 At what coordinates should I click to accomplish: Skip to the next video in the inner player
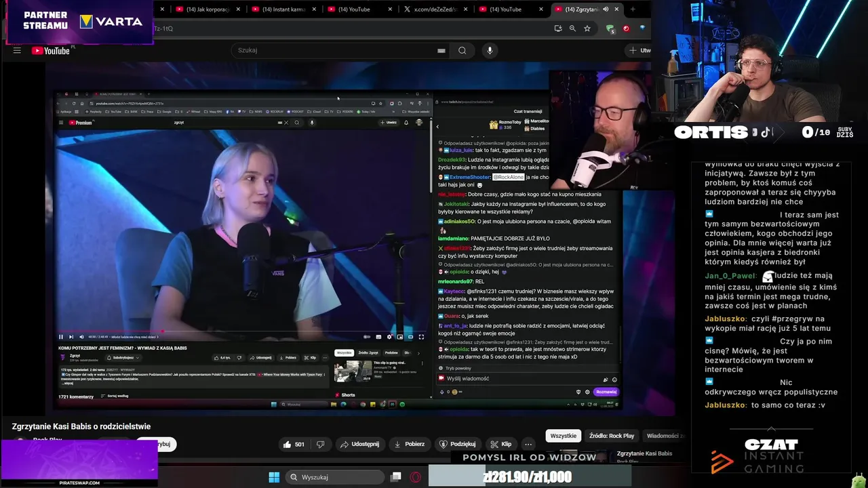71,337
